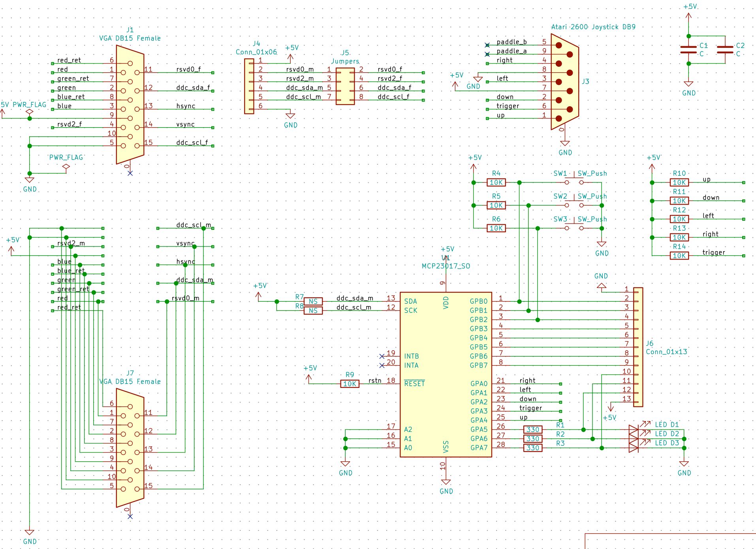
Task: Click the "RESET" pin name on U1
Action: 414,384
